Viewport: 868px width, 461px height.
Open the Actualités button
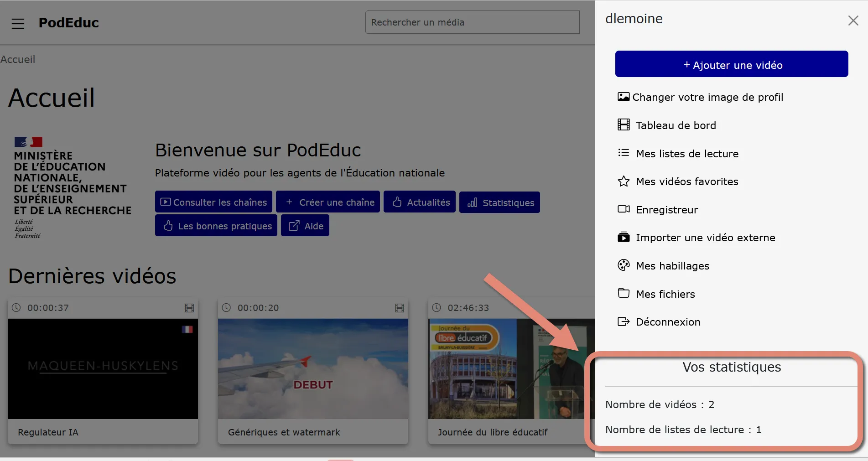click(420, 202)
